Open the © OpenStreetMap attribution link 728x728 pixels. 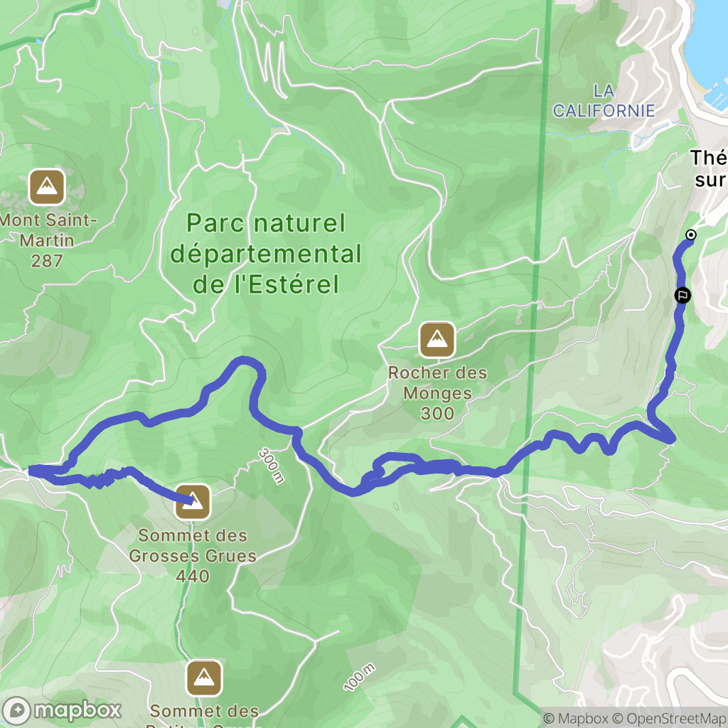point(669,719)
